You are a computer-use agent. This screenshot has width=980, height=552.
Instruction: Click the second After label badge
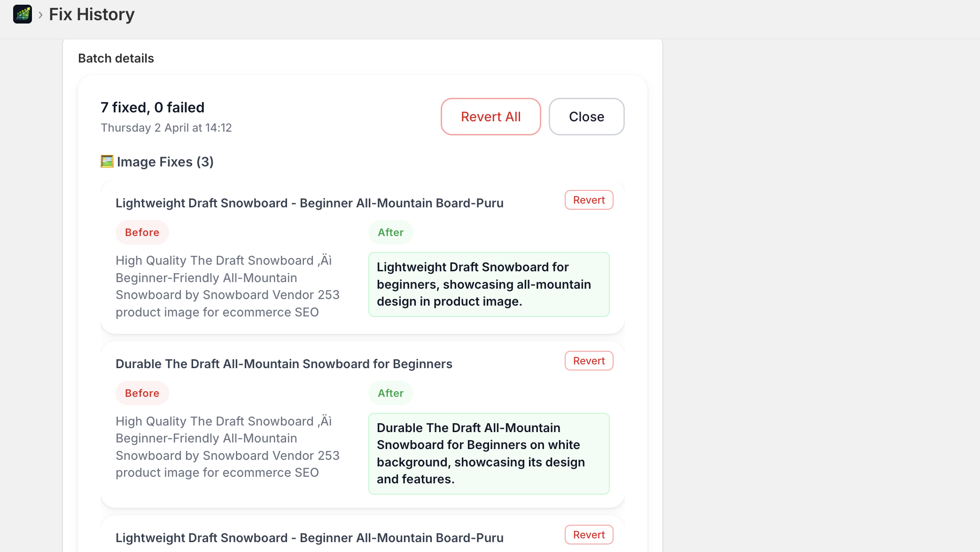390,393
